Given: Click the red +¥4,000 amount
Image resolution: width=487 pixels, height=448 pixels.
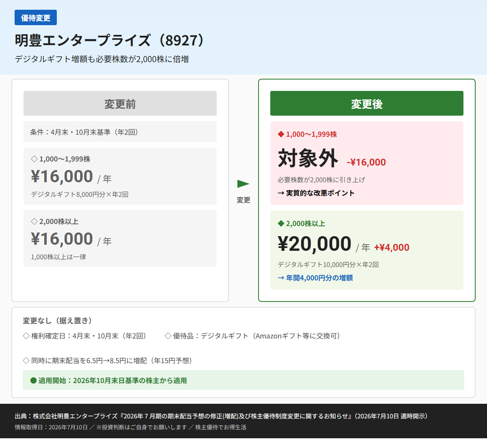Looking at the screenshot, I should (x=392, y=248).
